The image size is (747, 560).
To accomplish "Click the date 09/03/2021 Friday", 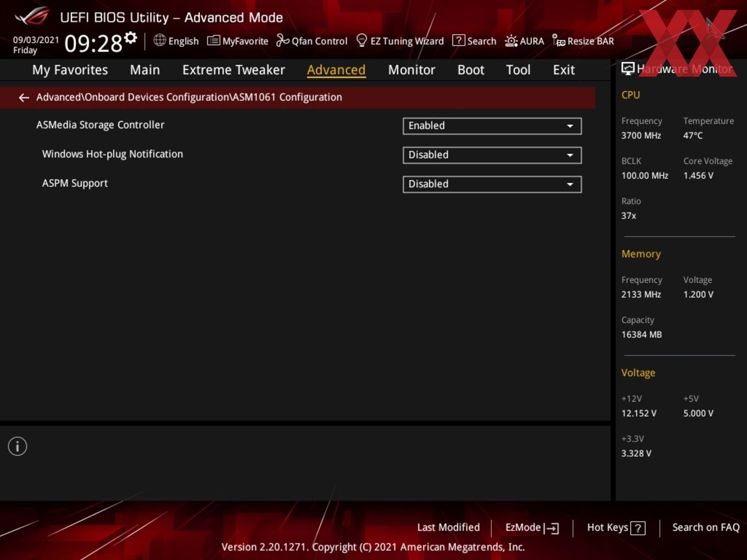I will [36, 45].
